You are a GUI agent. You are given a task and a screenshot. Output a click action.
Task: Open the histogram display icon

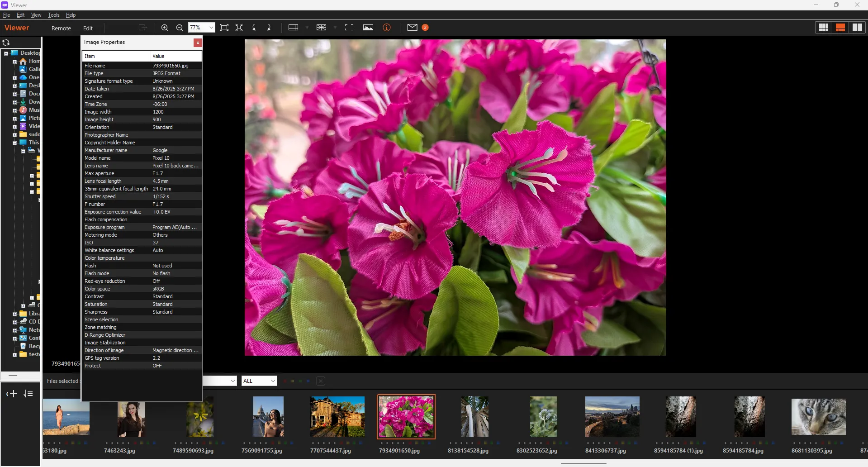368,28
